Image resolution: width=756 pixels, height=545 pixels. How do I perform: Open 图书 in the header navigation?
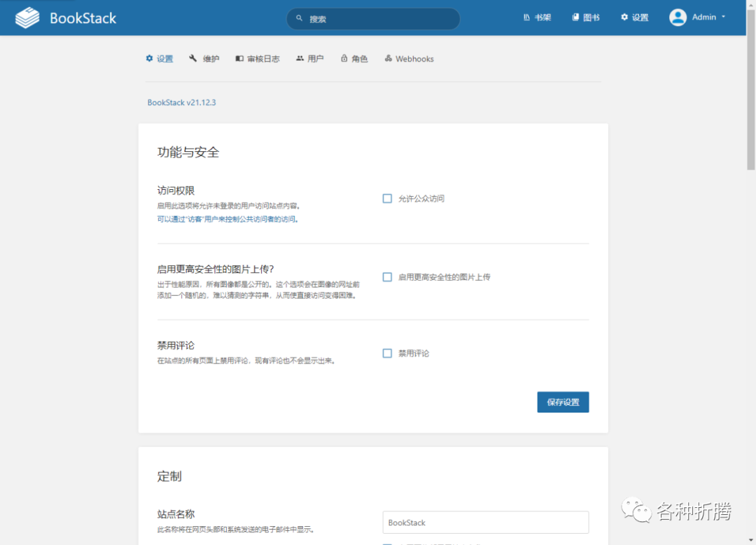(586, 18)
